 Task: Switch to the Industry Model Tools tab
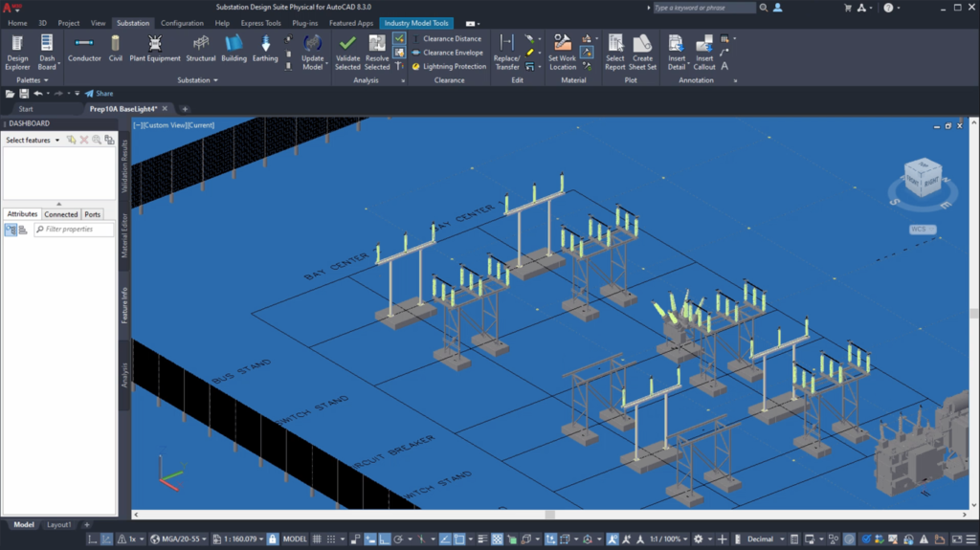(x=416, y=23)
